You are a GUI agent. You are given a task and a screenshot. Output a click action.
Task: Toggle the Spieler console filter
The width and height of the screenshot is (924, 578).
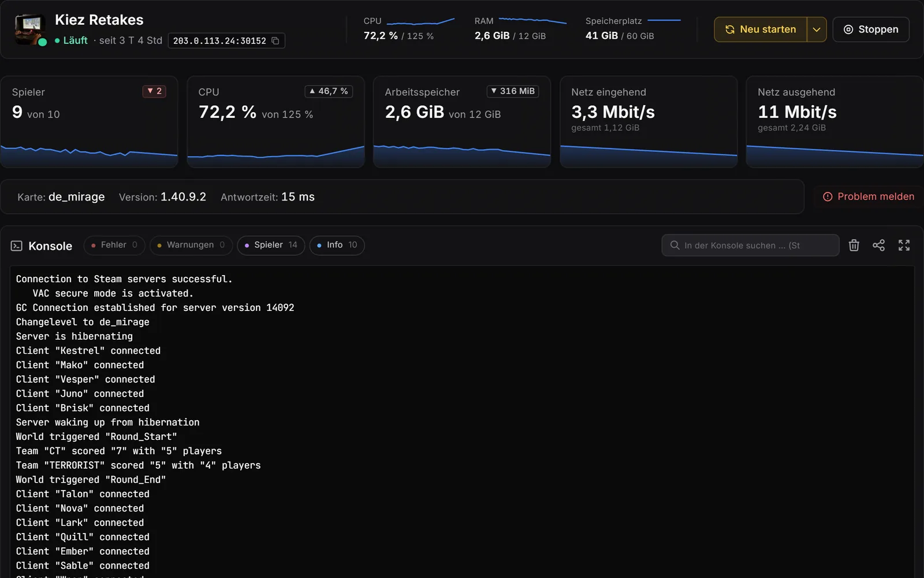[271, 245]
